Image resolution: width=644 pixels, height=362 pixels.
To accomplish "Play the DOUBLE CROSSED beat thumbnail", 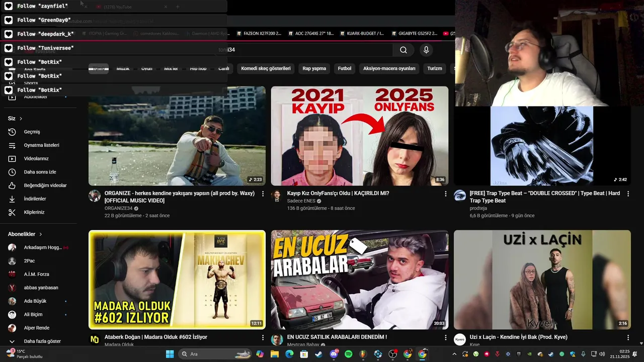I will (x=542, y=146).
